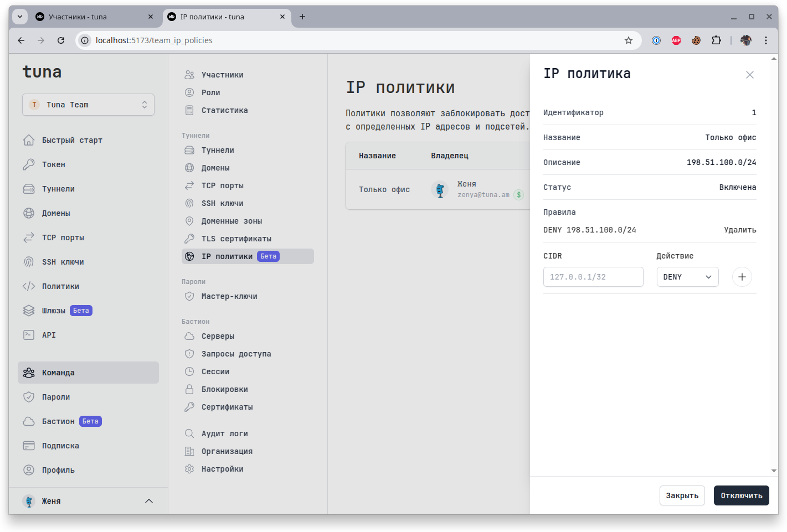
Task: Collapse the Женя user menu chevron
Action: [148, 500]
